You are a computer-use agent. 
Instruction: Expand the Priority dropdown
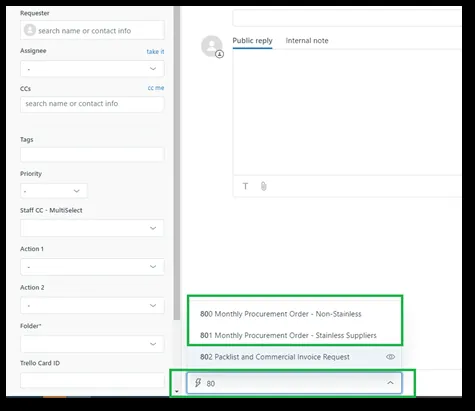[54, 191]
